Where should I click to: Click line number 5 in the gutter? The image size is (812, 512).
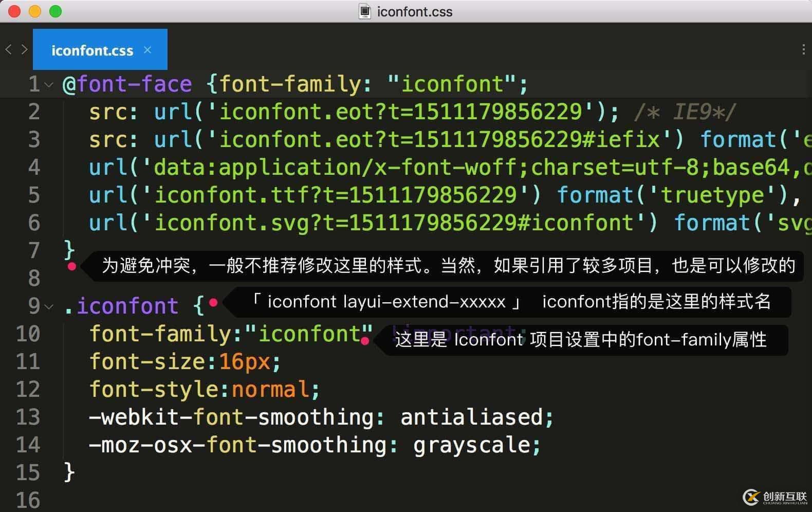click(x=34, y=195)
